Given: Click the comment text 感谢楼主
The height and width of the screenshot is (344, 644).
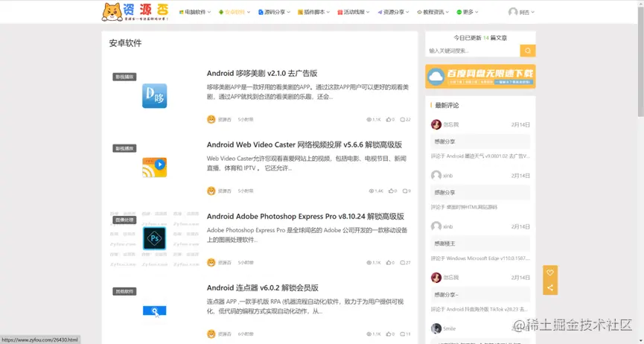Looking at the screenshot, I should point(444,243).
